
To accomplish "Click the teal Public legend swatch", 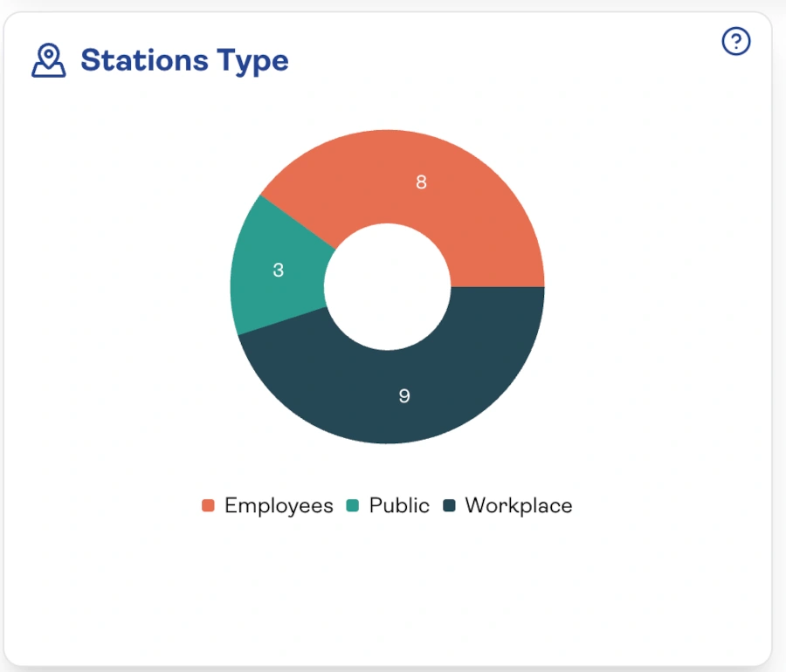I will click(x=353, y=506).
